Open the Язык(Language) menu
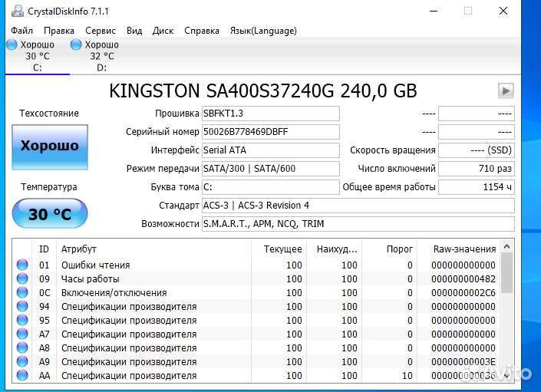 pos(263,31)
